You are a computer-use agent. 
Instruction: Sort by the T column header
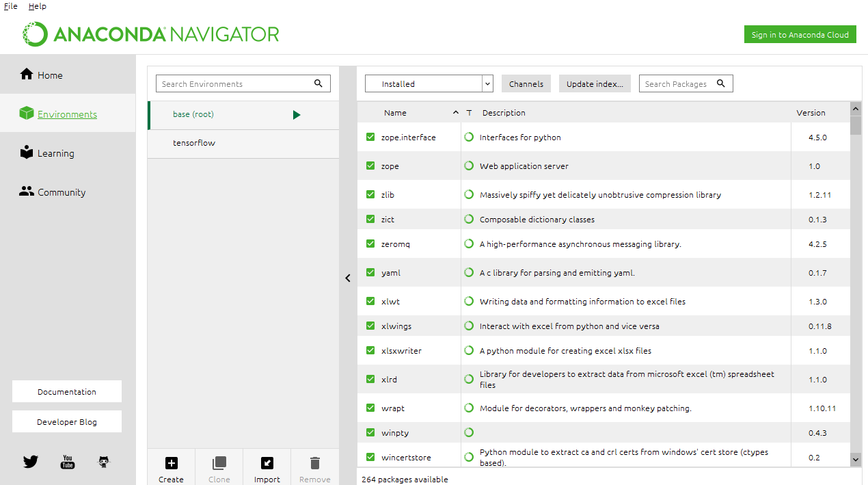point(470,113)
